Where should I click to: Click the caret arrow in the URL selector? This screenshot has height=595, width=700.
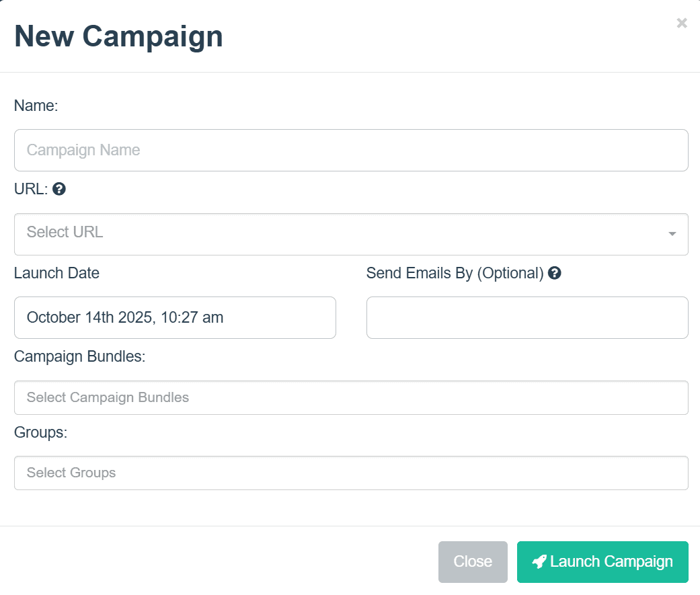[672, 234]
